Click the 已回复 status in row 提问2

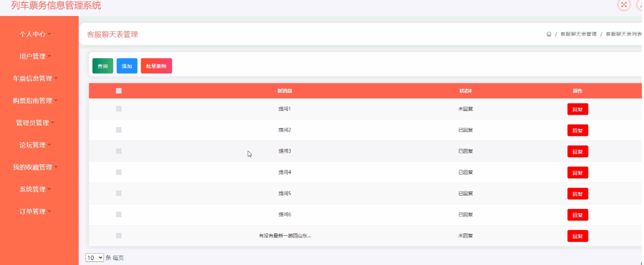[x=466, y=130]
